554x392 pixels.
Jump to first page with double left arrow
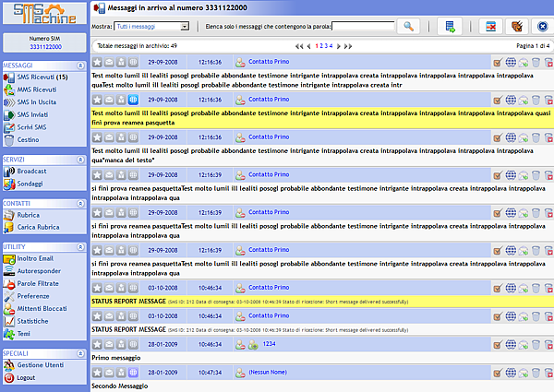click(x=299, y=46)
